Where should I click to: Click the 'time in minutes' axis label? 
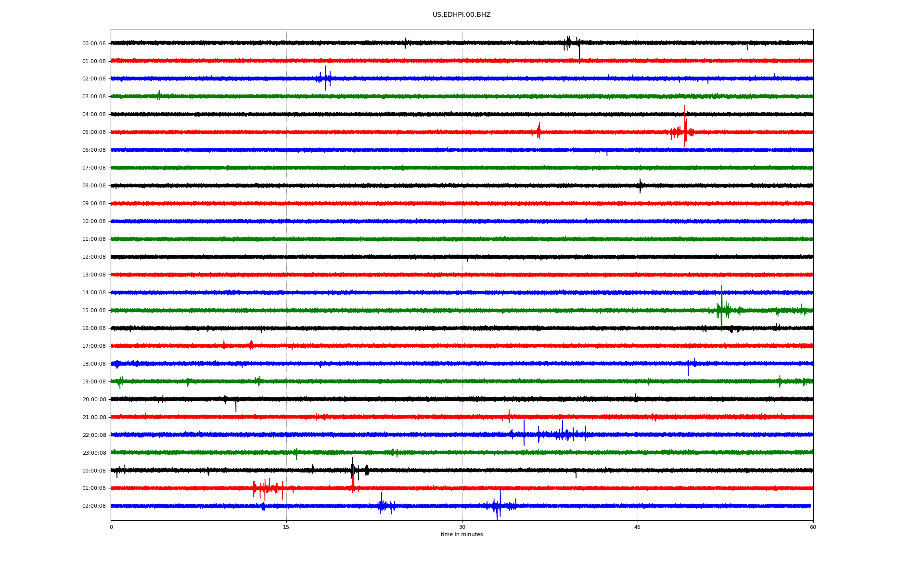[462, 535]
